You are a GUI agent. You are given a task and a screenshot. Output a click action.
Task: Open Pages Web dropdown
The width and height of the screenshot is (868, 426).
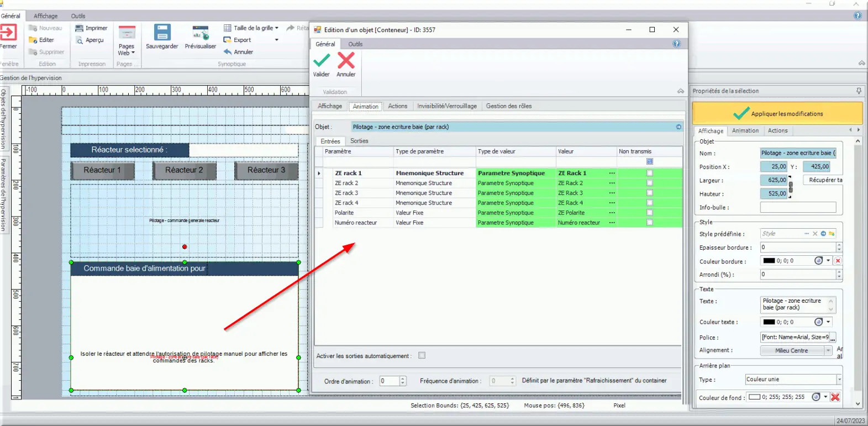point(127,50)
